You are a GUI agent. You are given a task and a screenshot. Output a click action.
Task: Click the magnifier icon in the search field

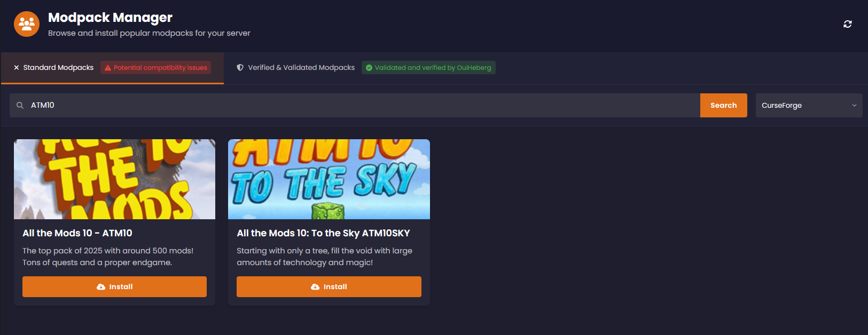click(x=20, y=106)
